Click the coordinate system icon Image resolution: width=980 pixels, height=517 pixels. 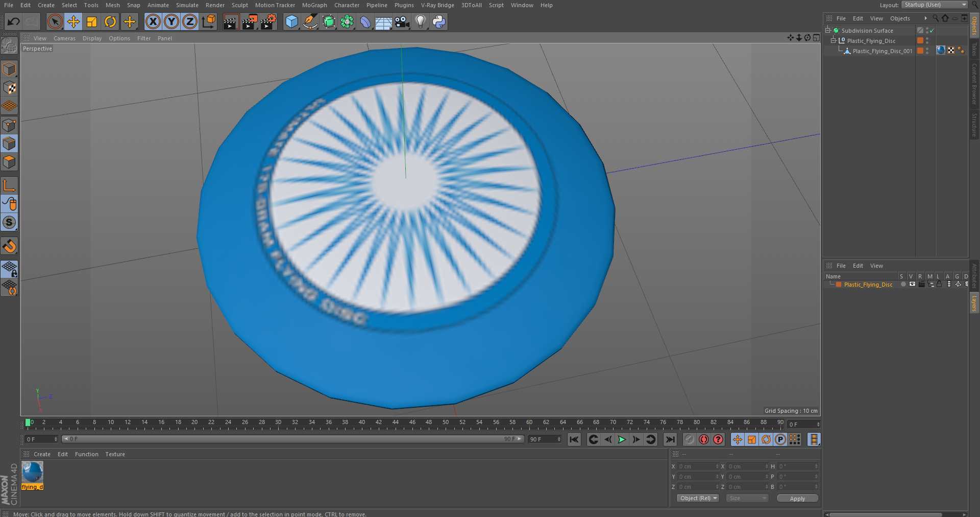tap(209, 21)
